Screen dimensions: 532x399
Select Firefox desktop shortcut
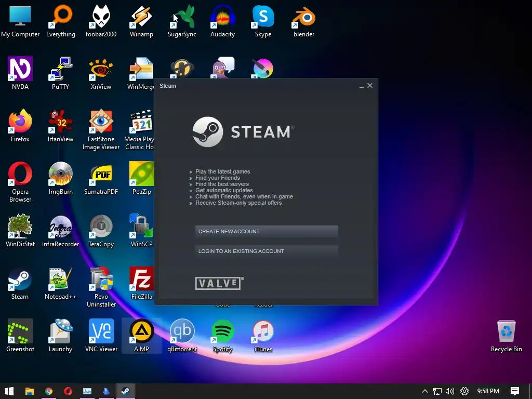tap(20, 126)
